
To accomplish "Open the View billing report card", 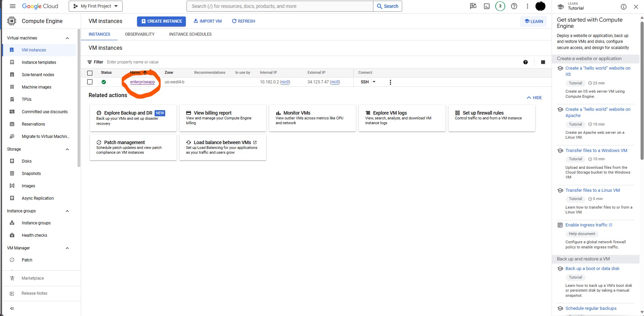I will 223,118.
